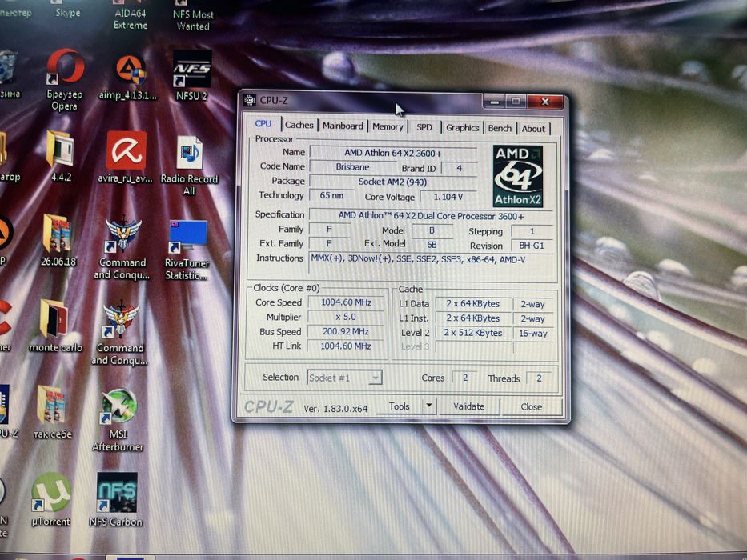The height and width of the screenshot is (560, 747).
Task: Click the Core Speed 1004.60 MHz value
Action: tap(347, 302)
